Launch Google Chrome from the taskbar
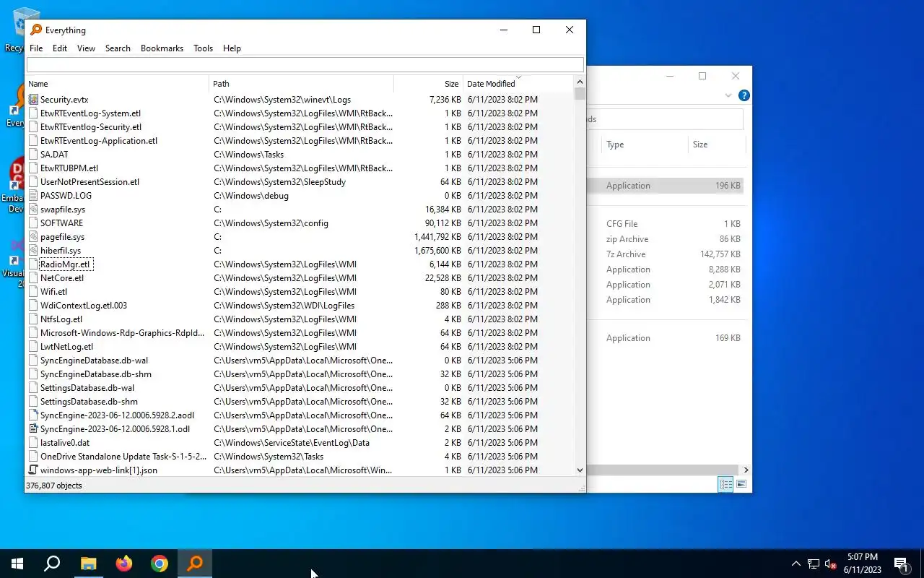Viewport: 924px width, 578px height. tap(160, 564)
